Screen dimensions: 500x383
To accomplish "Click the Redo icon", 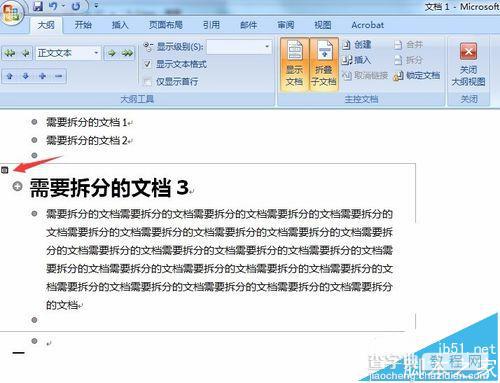I will click(76, 6).
